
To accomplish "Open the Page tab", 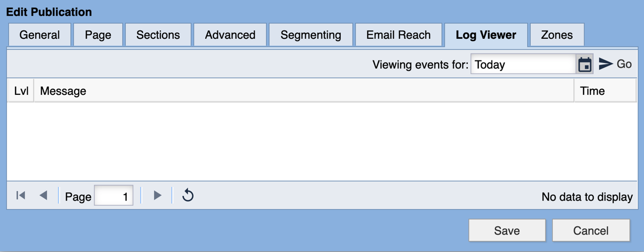I will [x=98, y=35].
